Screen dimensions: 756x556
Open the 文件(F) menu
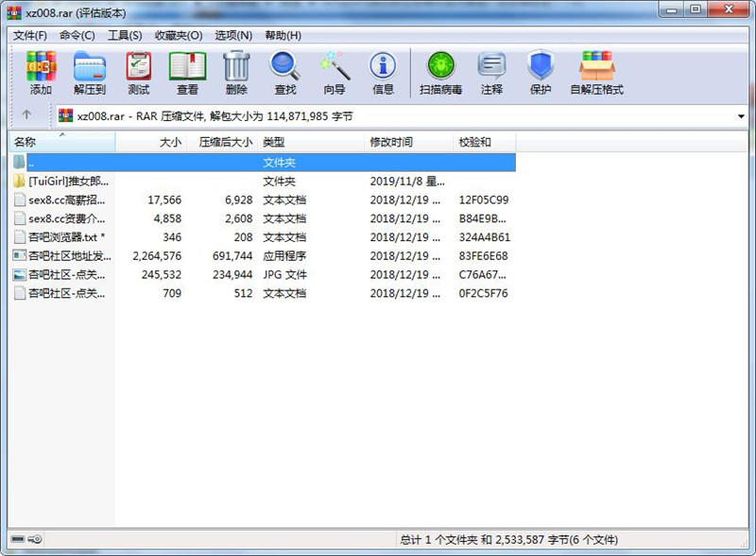click(30, 35)
